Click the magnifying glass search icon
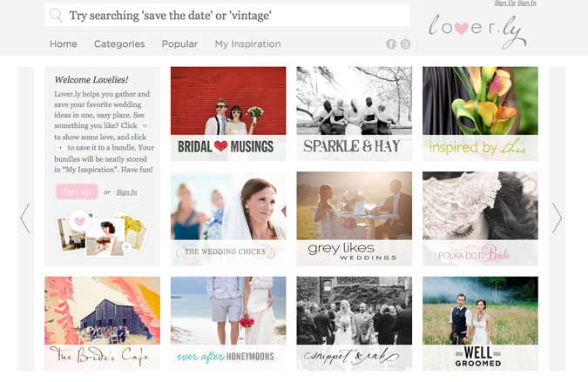This screenshot has width=588, height=382. (57, 16)
